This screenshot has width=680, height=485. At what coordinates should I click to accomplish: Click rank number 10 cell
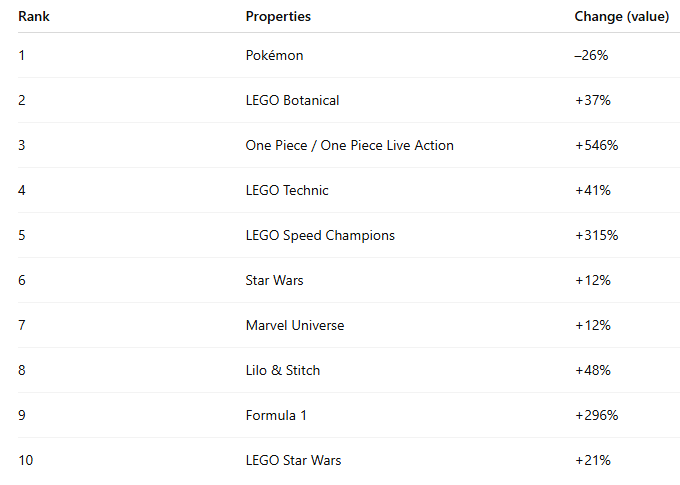[x=26, y=460]
